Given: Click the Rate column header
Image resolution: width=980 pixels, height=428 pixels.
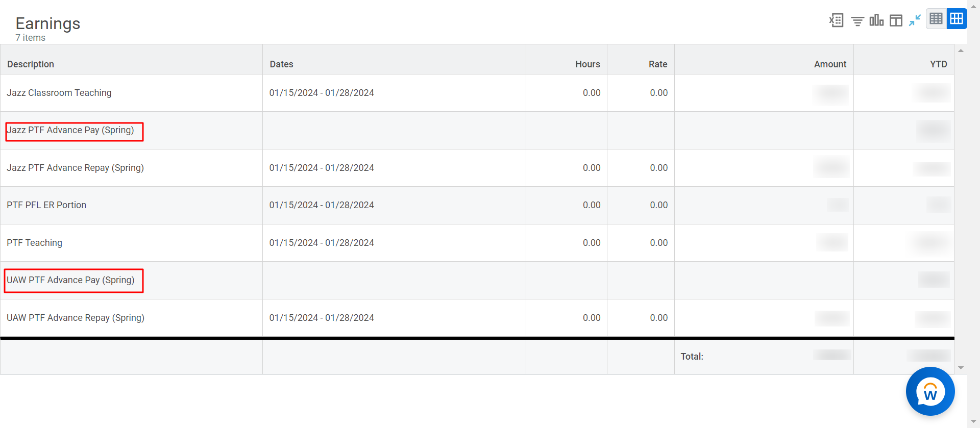Looking at the screenshot, I should click(x=658, y=64).
